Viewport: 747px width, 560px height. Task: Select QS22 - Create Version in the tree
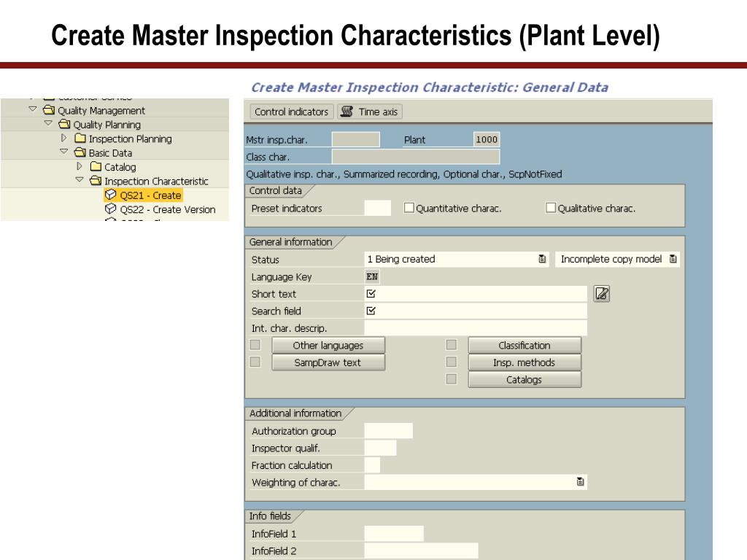pyautogui.click(x=168, y=209)
